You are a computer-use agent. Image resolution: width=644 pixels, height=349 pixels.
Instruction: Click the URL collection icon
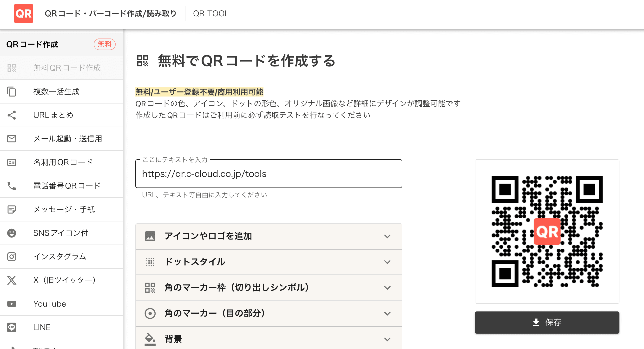pos(12,115)
